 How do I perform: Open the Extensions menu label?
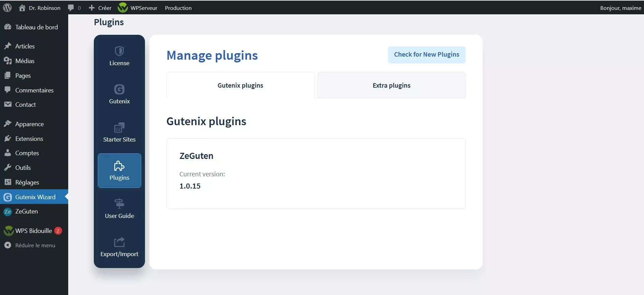(x=29, y=138)
